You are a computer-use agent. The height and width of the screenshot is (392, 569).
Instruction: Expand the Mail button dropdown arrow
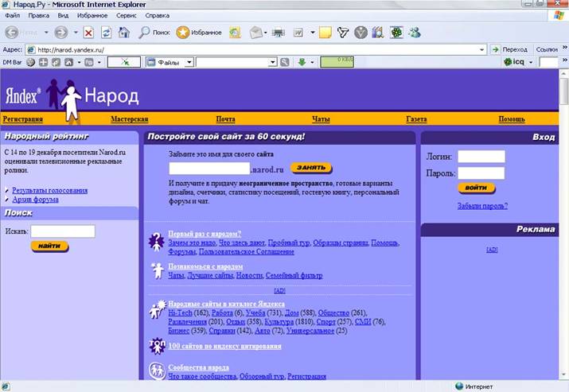click(266, 33)
